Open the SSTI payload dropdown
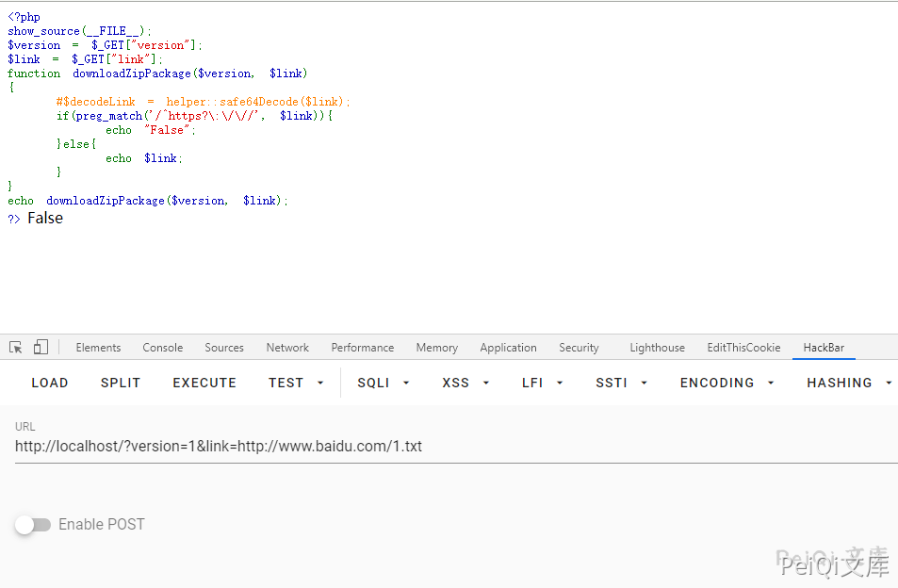 [x=621, y=384]
